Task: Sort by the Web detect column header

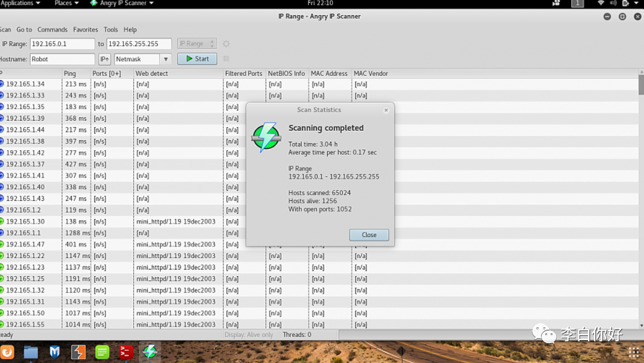Action: [x=179, y=74]
